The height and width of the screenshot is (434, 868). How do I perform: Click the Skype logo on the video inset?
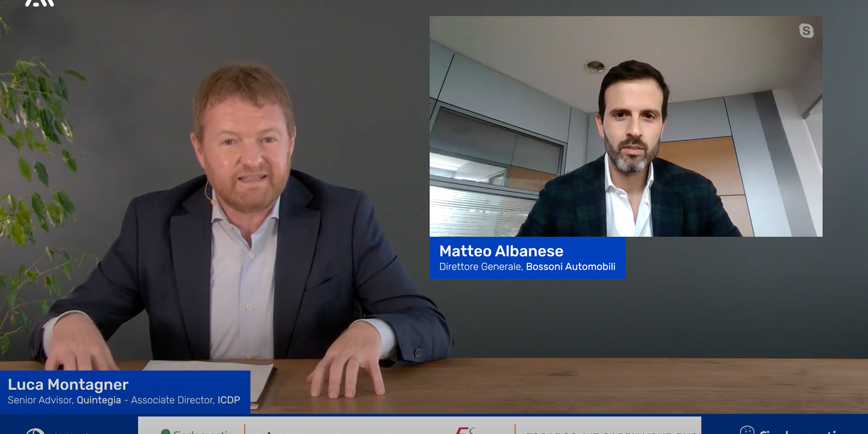(x=806, y=31)
